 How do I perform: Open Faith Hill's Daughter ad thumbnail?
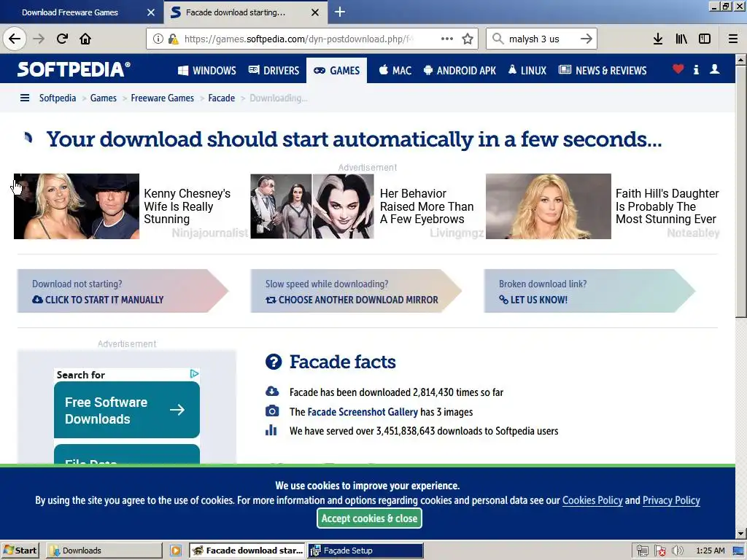click(x=549, y=206)
